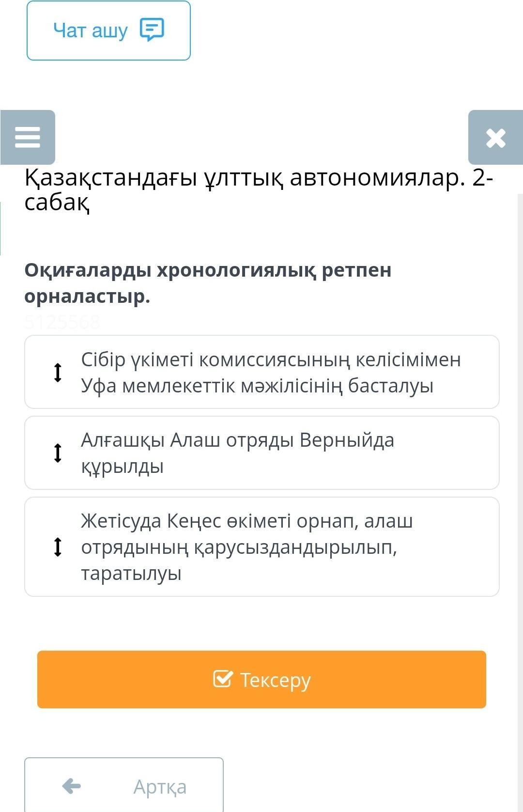Click reorder arrow of Жетісуда Кеңес өкіметі item
Image resolution: width=523 pixels, height=812 pixels.
58,547
